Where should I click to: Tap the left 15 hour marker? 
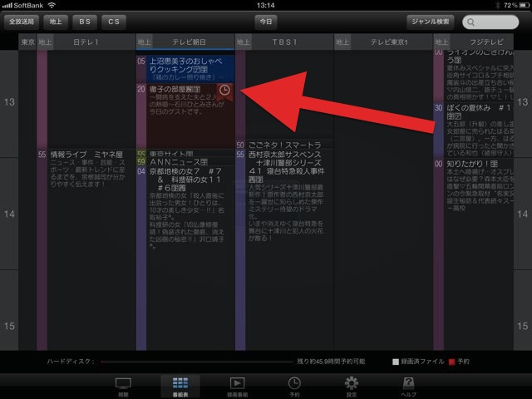(9, 327)
